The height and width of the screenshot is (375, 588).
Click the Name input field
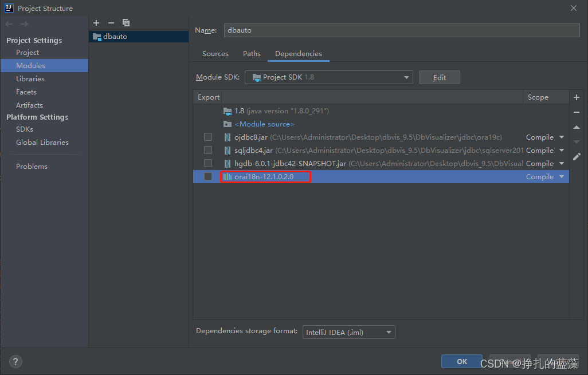(x=402, y=30)
